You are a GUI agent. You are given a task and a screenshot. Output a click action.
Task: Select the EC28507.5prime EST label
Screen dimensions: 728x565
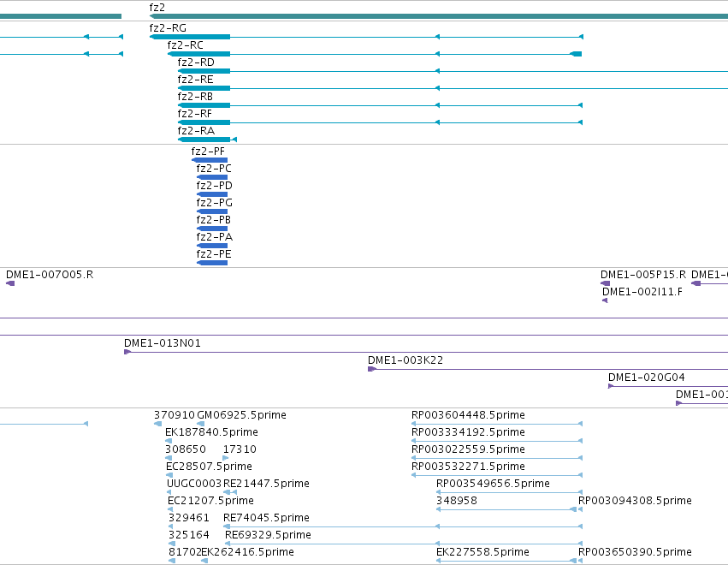click(209, 467)
